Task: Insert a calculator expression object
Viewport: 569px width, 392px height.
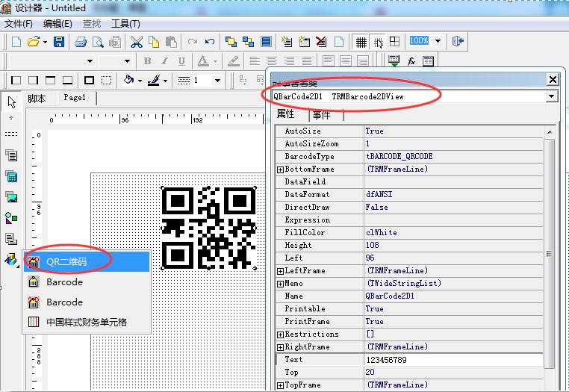Action: 11,176
